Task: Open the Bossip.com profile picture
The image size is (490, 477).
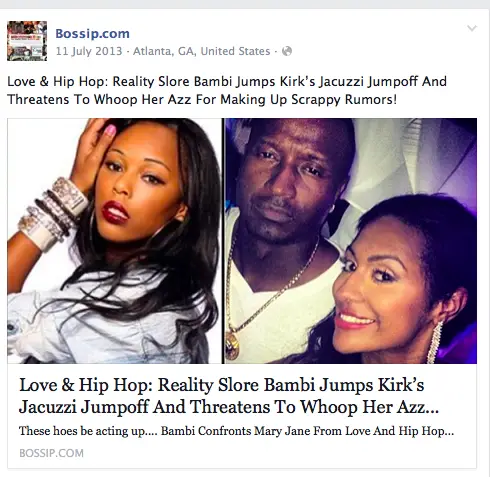Action: coord(27,41)
